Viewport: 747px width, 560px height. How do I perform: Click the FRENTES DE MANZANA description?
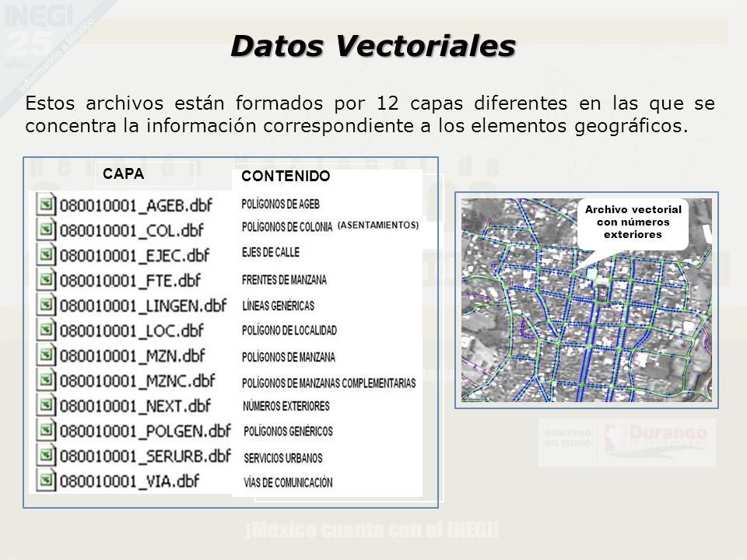284,279
